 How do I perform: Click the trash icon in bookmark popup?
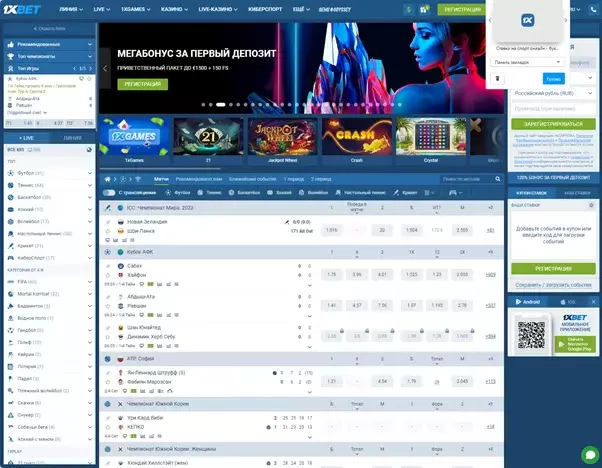(x=498, y=78)
